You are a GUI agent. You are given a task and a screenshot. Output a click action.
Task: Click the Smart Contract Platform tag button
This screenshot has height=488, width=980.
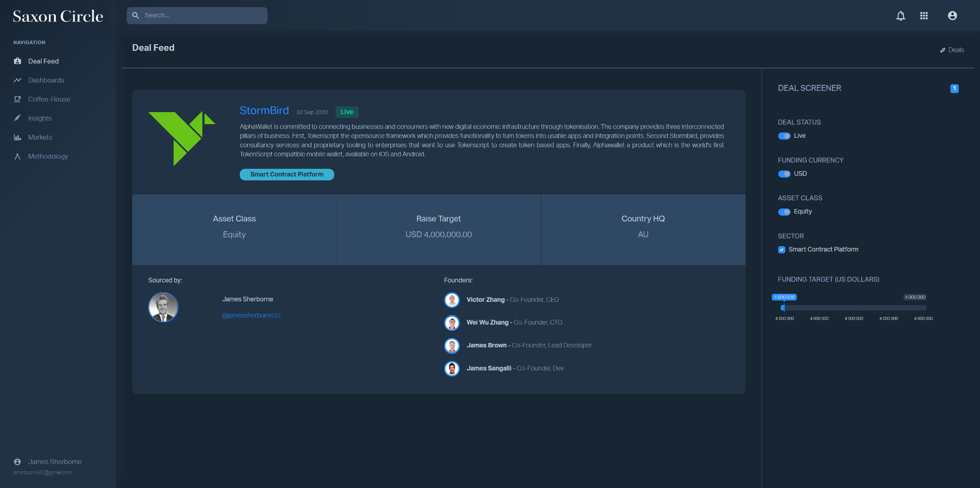(x=287, y=175)
